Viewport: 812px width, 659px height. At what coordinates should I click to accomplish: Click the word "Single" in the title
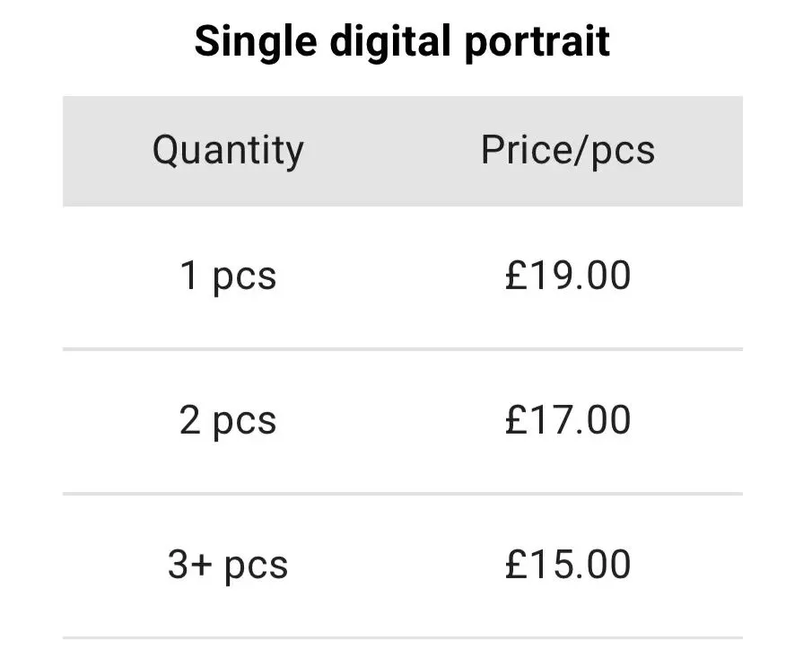[x=256, y=42]
